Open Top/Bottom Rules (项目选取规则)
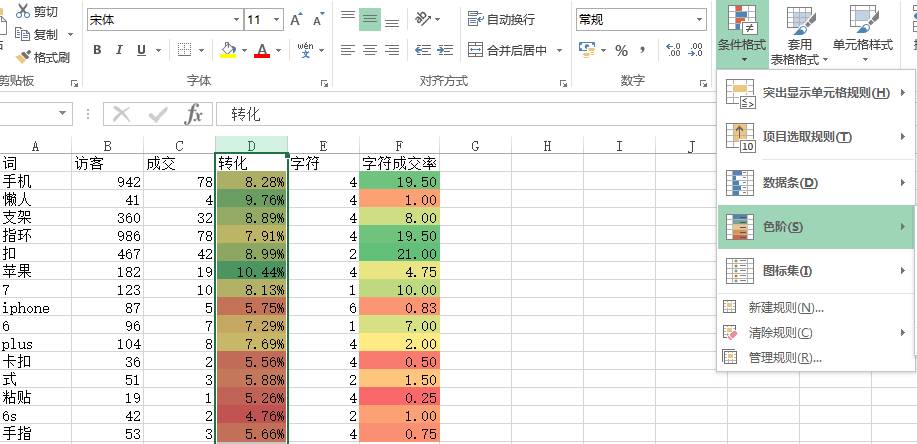This screenshot has height=444, width=917. 815,137
